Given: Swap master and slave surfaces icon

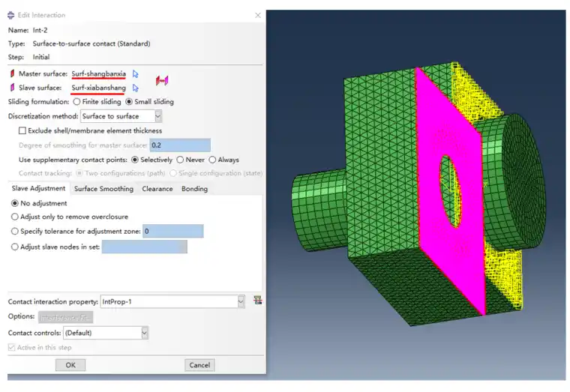Looking at the screenshot, I should (x=162, y=81).
